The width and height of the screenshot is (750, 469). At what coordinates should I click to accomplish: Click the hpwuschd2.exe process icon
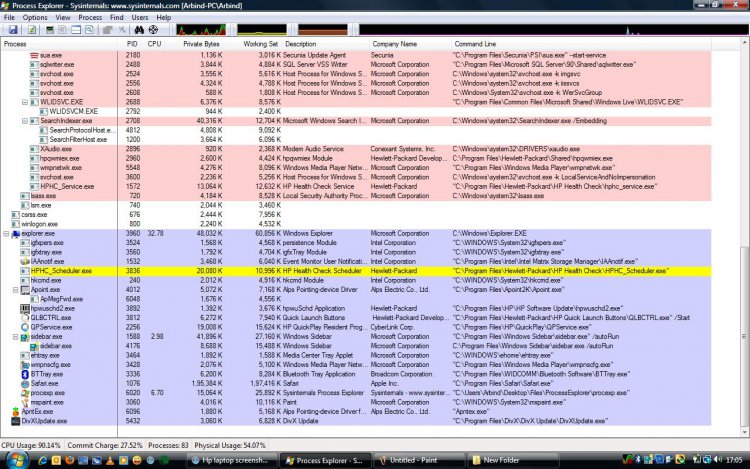(x=25, y=308)
